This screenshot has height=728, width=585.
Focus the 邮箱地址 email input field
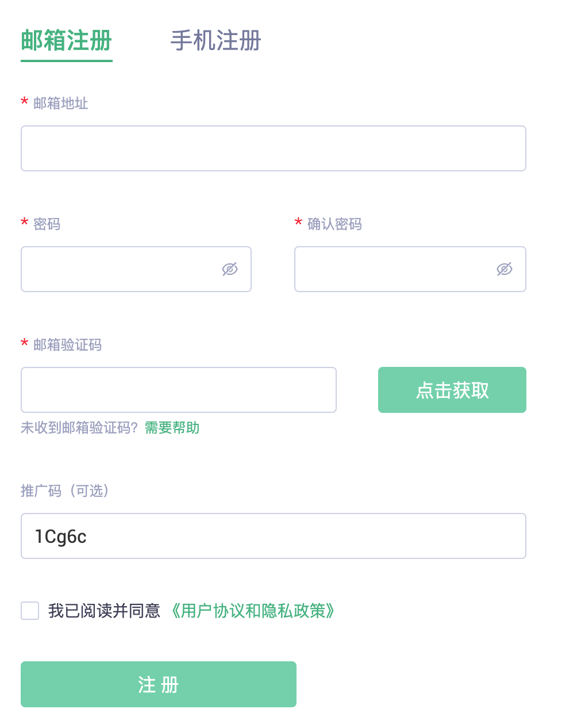[x=273, y=148]
